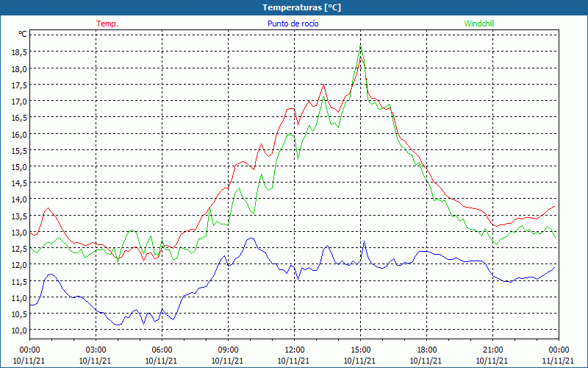
Task: Click the blue dew point peak near 10:00
Action: tap(251, 238)
